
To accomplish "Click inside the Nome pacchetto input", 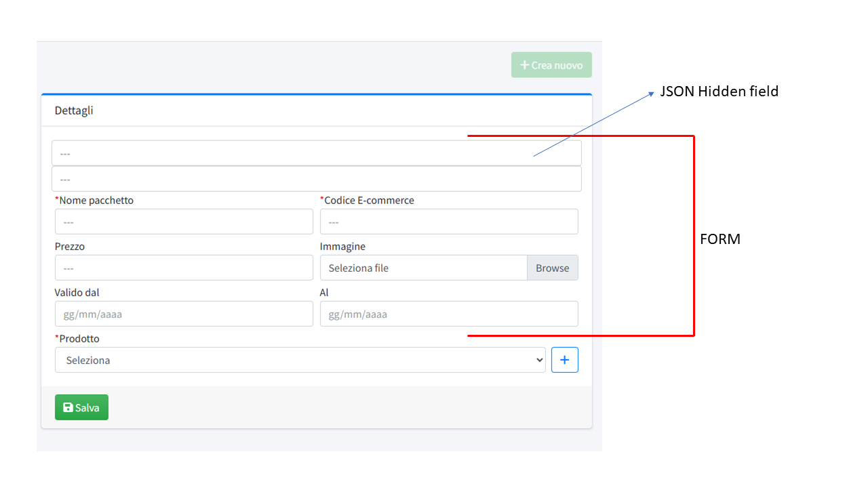I will (183, 221).
